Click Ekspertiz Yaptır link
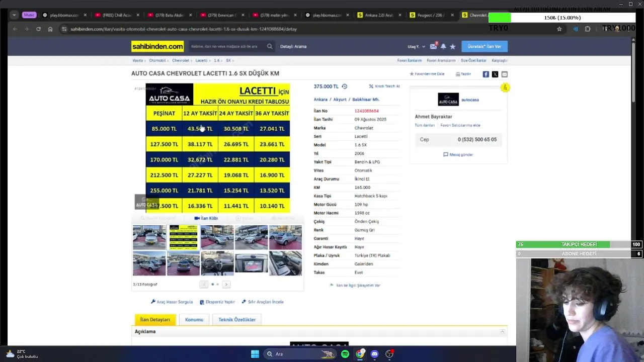Viewport: 644px width, 362px height. point(217,302)
